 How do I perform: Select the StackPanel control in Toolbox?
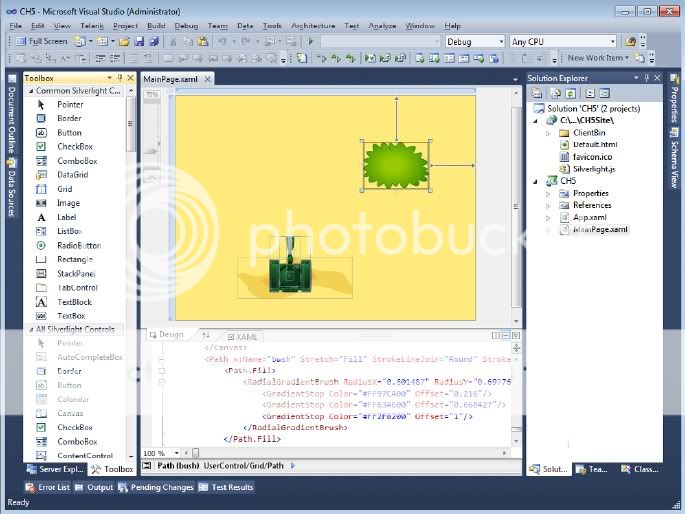[x=74, y=274]
